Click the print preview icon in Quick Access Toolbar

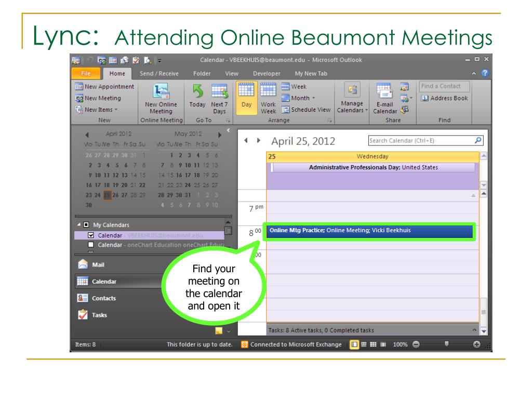[147, 60]
